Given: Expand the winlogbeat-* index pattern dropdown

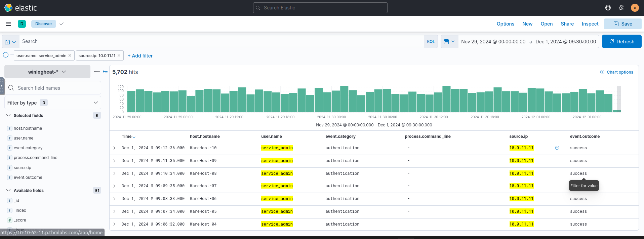Looking at the screenshot, I should click(x=47, y=72).
